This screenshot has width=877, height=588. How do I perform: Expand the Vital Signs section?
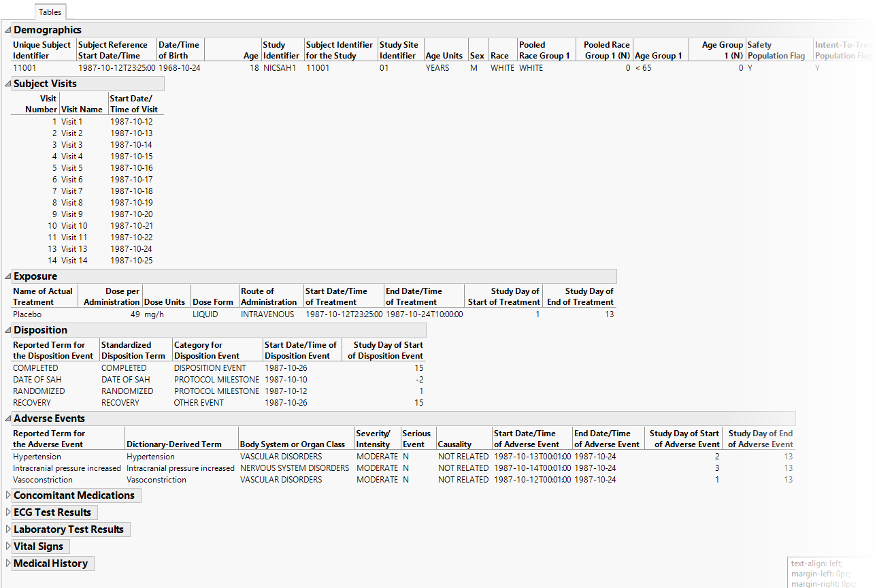(x=8, y=546)
